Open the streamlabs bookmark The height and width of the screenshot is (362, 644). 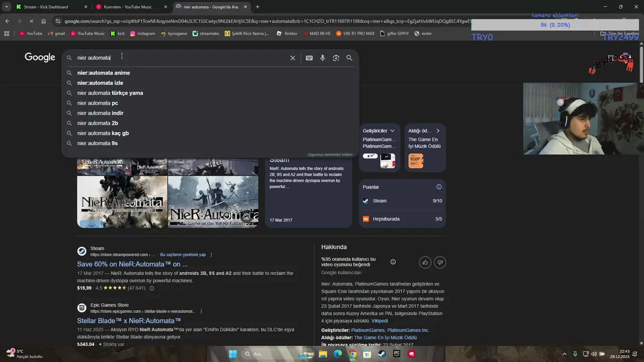coord(206,34)
